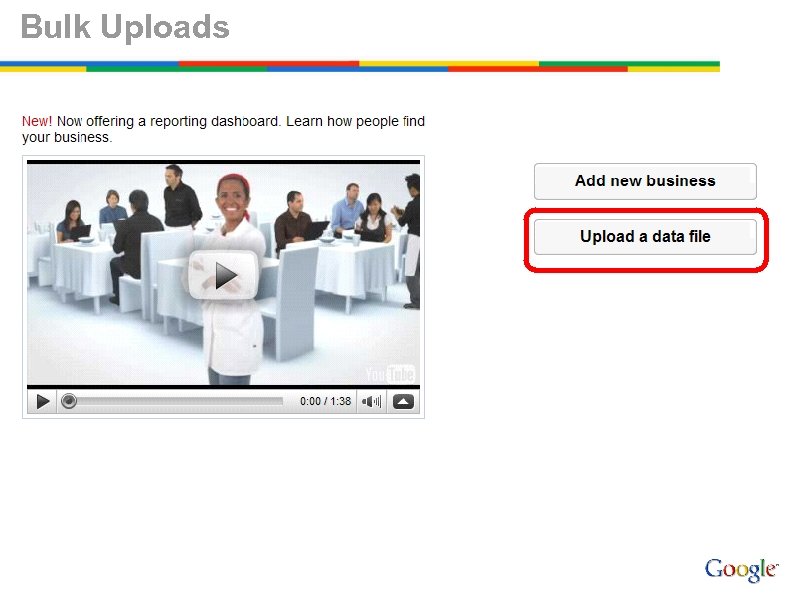Screen dimensions: 800x600
Task: Mute the video audio via the speaker icon
Action: (x=371, y=400)
